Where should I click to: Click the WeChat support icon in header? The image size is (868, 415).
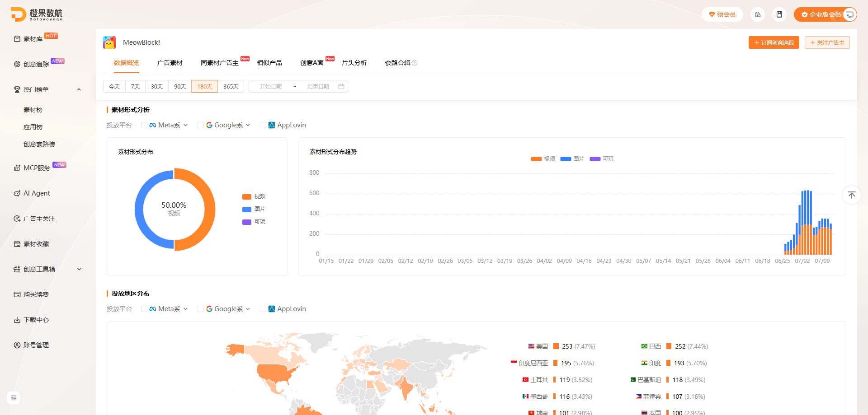(x=758, y=14)
